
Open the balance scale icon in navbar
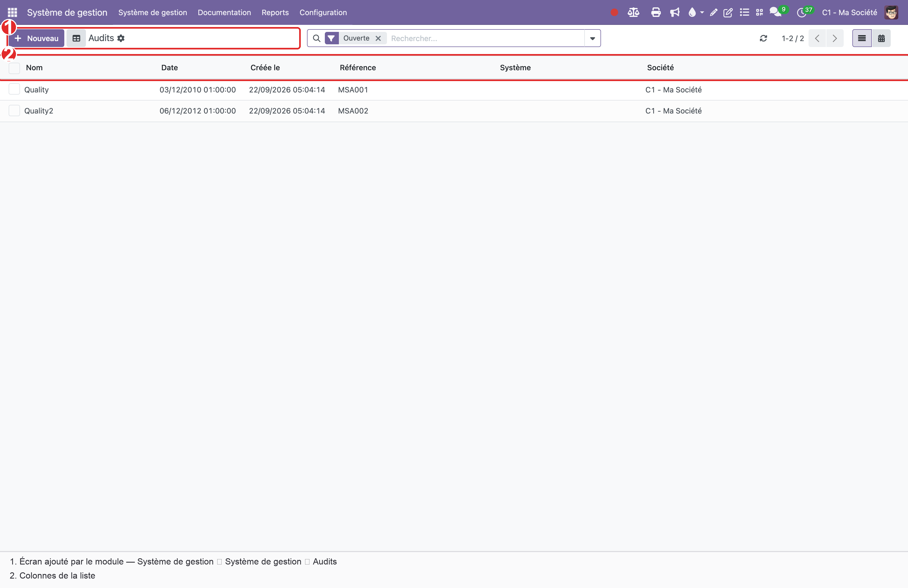[x=633, y=13]
